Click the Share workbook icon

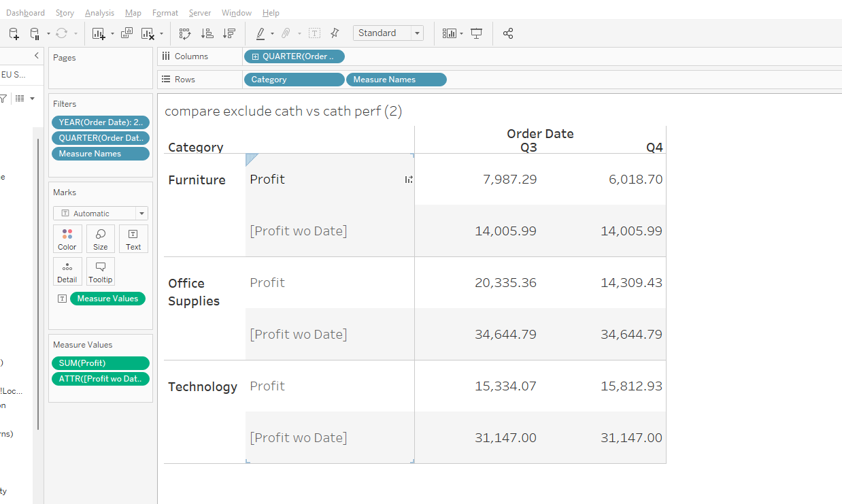pyautogui.click(x=509, y=33)
